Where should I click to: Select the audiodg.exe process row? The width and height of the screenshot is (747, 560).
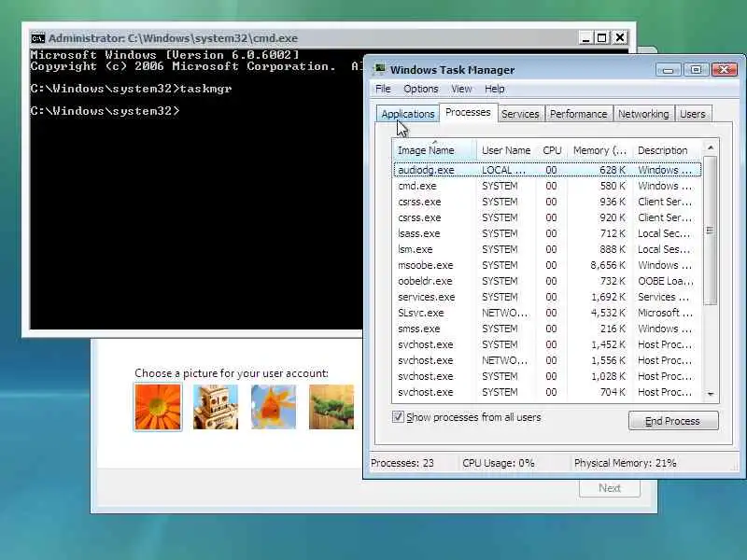click(x=547, y=170)
